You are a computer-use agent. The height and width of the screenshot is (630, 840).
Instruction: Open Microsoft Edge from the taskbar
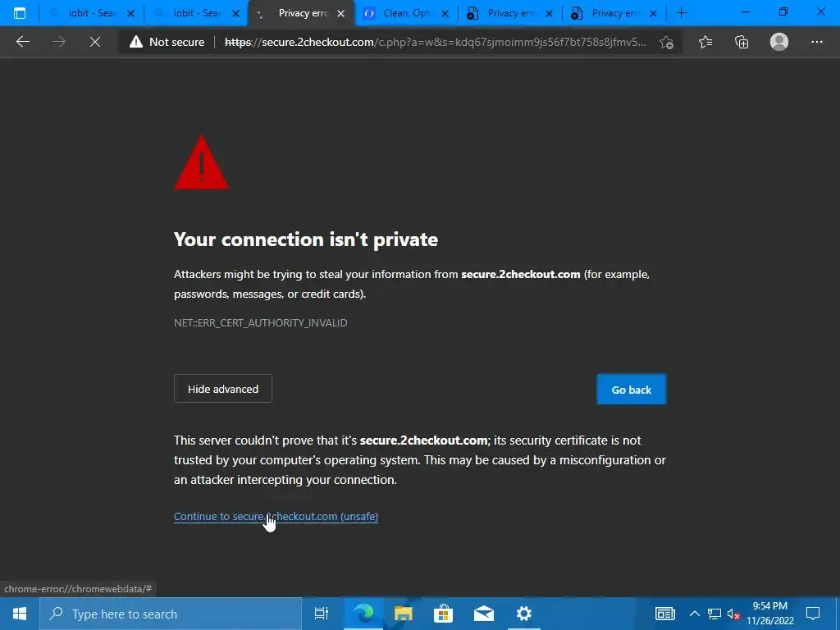click(x=363, y=614)
